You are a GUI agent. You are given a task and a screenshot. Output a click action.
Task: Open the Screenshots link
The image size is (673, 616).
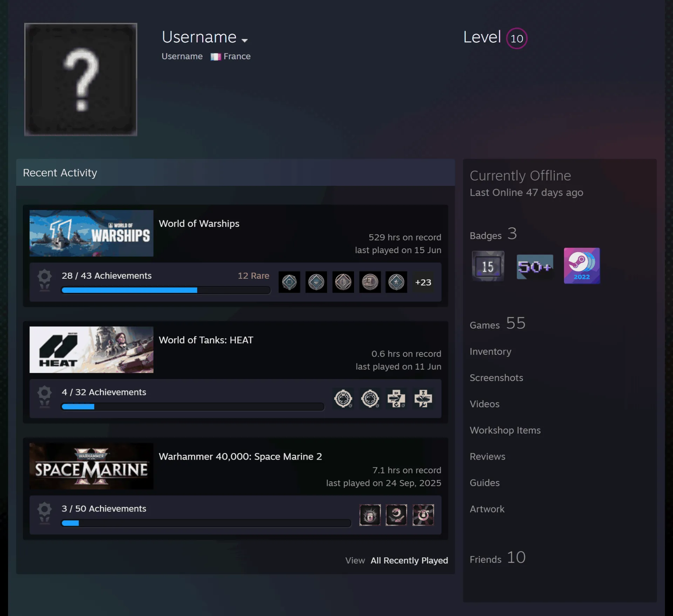496,378
